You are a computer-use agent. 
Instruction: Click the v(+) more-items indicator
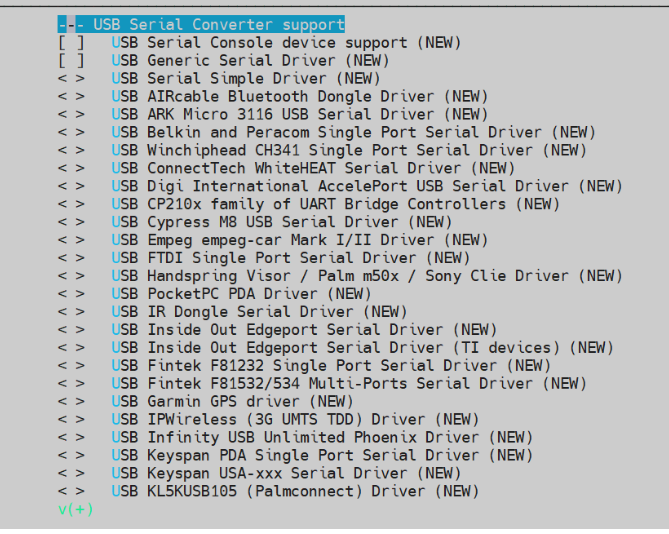click(76, 509)
